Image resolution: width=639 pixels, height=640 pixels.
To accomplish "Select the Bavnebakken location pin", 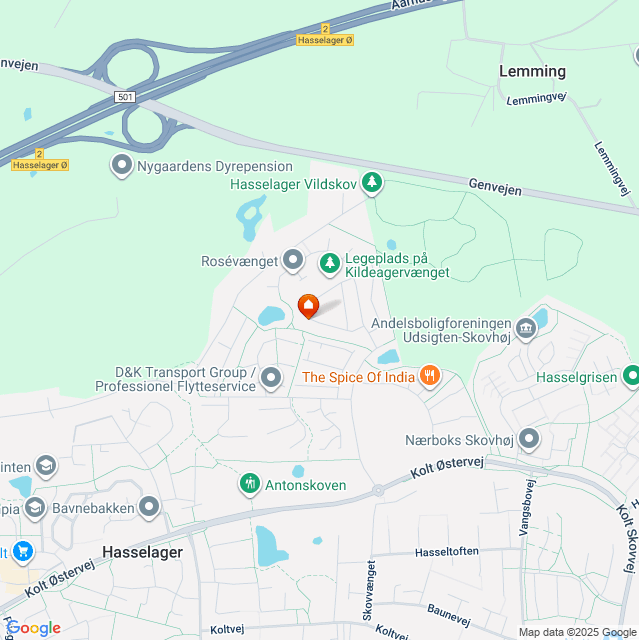I will coord(149,507).
